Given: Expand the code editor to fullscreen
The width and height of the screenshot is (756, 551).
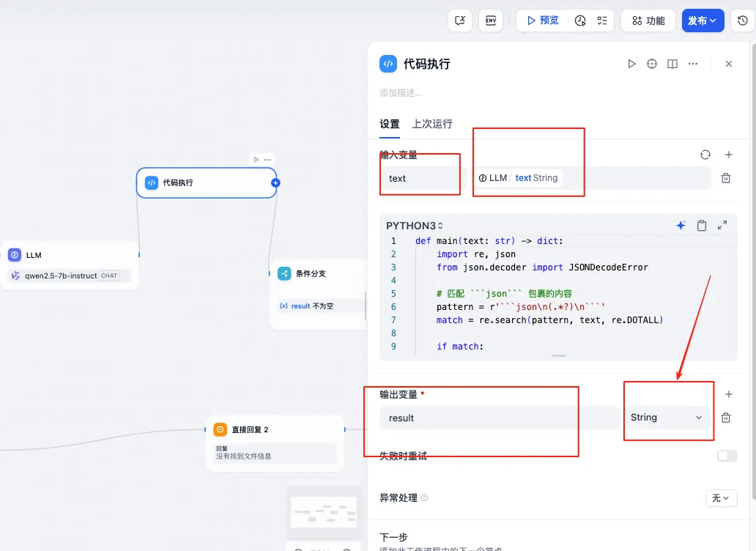Looking at the screenshot, I should click(722, 225).
